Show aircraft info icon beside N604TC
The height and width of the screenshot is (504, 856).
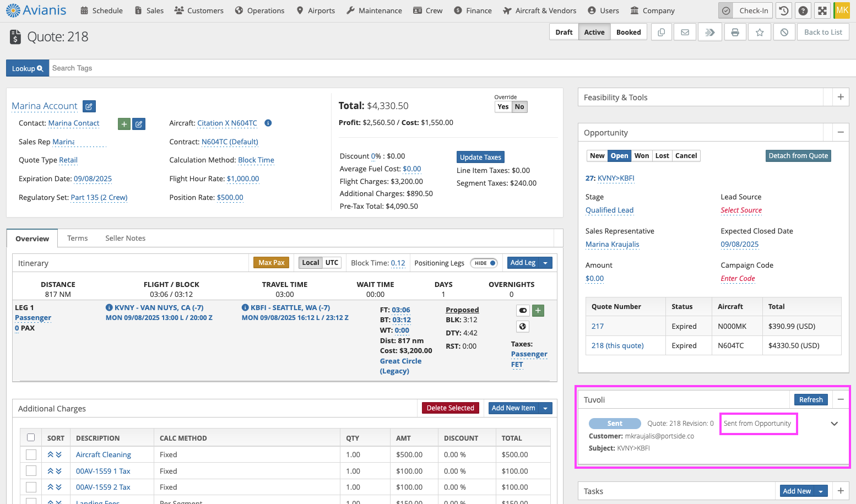[x=268, y=123]
